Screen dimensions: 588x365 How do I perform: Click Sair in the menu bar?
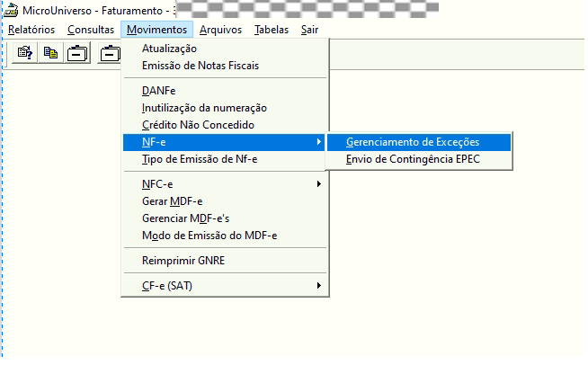[x=310, y=30]
